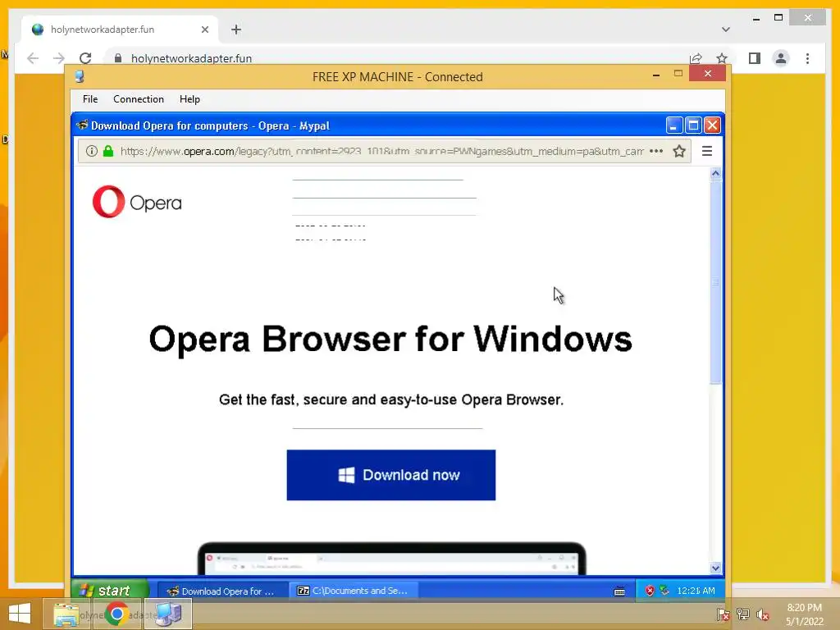Click the Mypal scrollbar up arrow
Viewport: 840px width, 630px height.
[x=715, y=173]
